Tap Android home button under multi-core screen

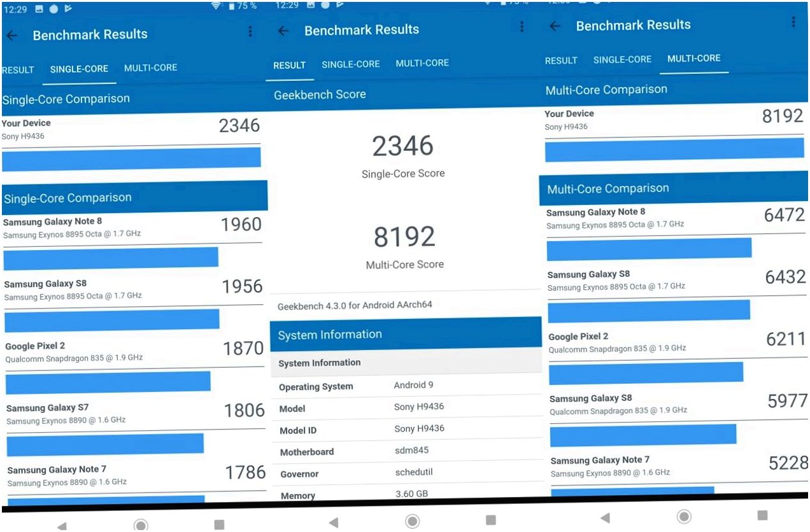(684, 517)
